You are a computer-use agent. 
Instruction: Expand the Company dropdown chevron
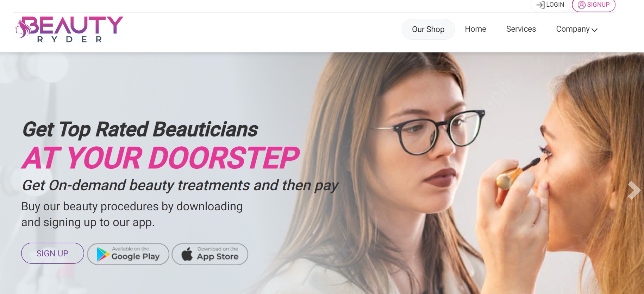pyautogui.click(x=595, y=30)
